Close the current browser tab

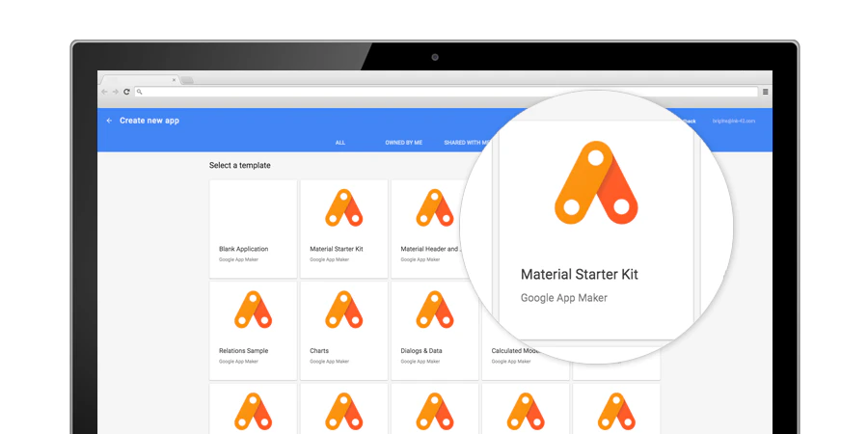[x=174, y=80]
